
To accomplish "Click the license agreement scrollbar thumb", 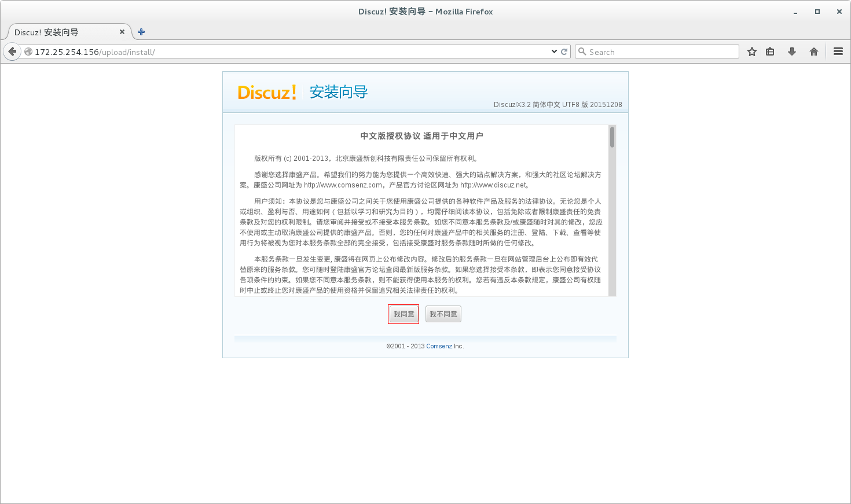I will [x=612, y=137].
